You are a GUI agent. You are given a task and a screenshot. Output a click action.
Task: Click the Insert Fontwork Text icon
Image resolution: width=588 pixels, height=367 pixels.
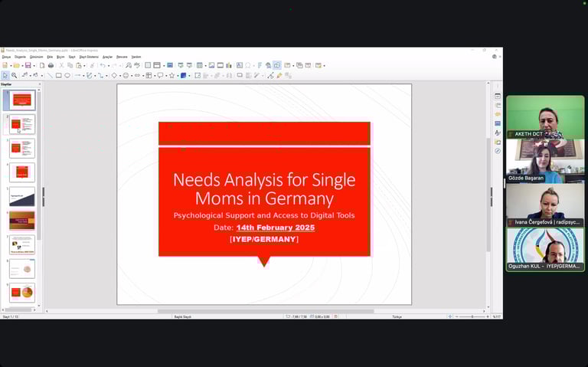click(260, 66)
